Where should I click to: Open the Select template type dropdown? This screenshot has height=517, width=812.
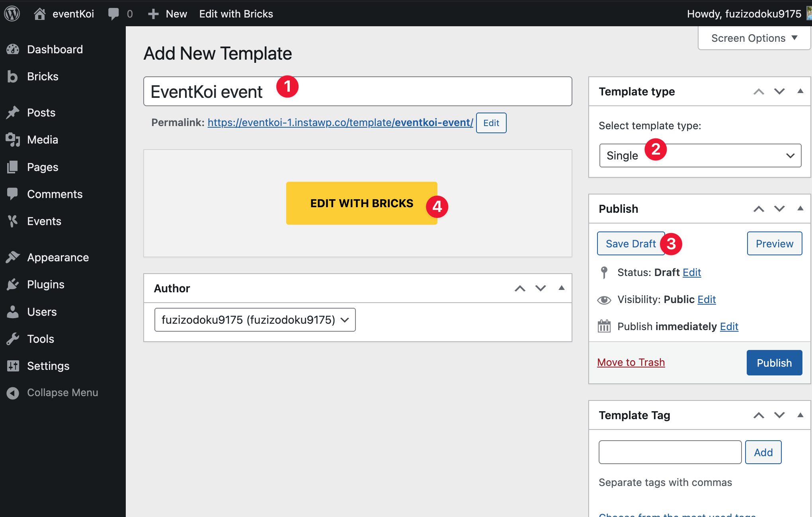(x=700, y=155)
